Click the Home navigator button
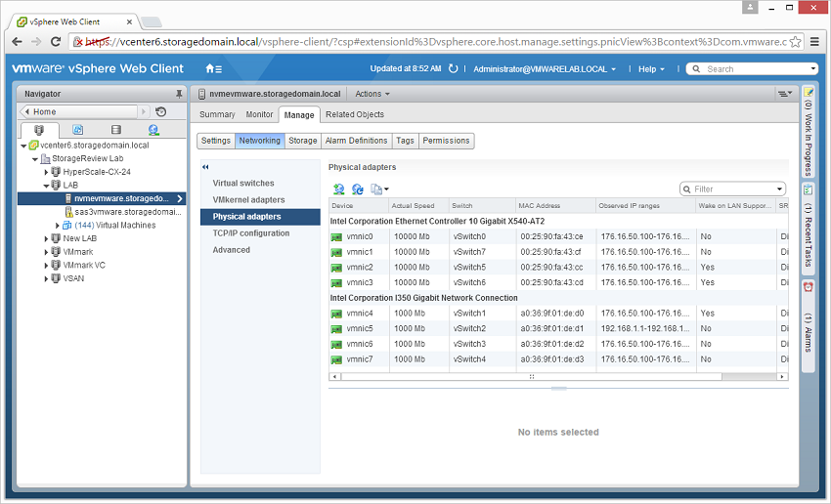This screenshot has width=831, height=504. click(x=78, y=111)
